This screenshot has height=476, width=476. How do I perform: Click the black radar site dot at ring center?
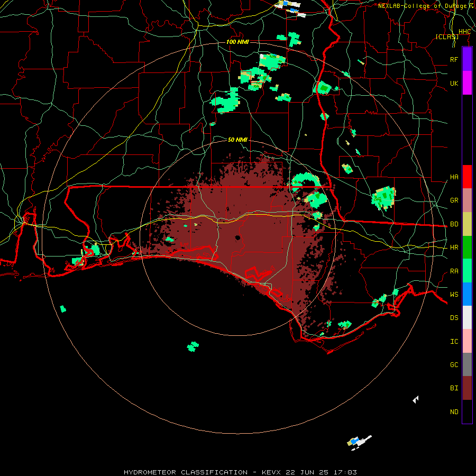[237, 237]
